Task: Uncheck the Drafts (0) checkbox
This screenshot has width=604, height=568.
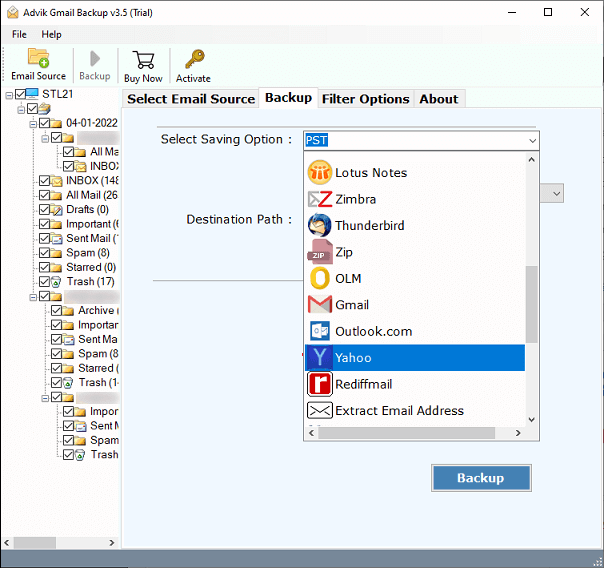Action: (44, 209)
